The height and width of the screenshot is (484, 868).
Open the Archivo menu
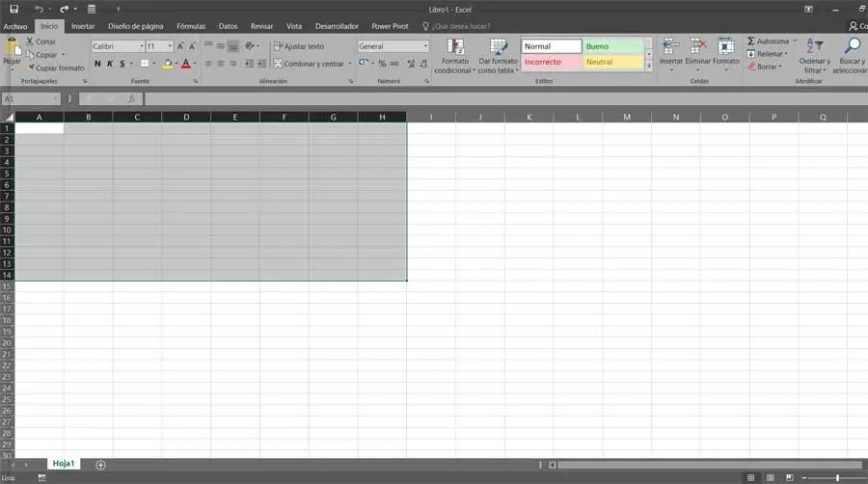[15, 26]
